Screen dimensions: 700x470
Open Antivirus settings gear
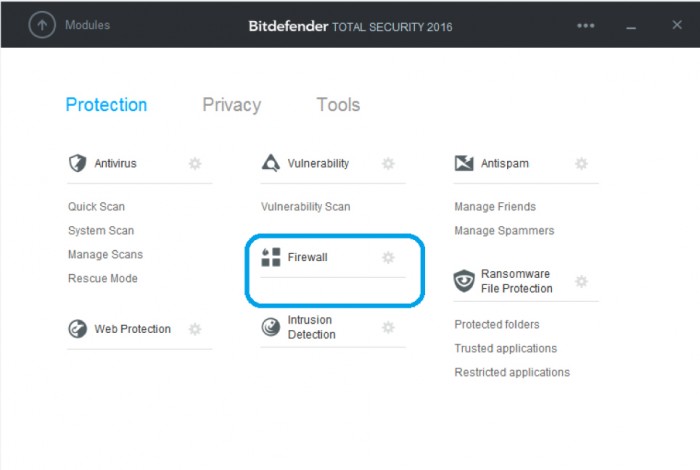195,163
